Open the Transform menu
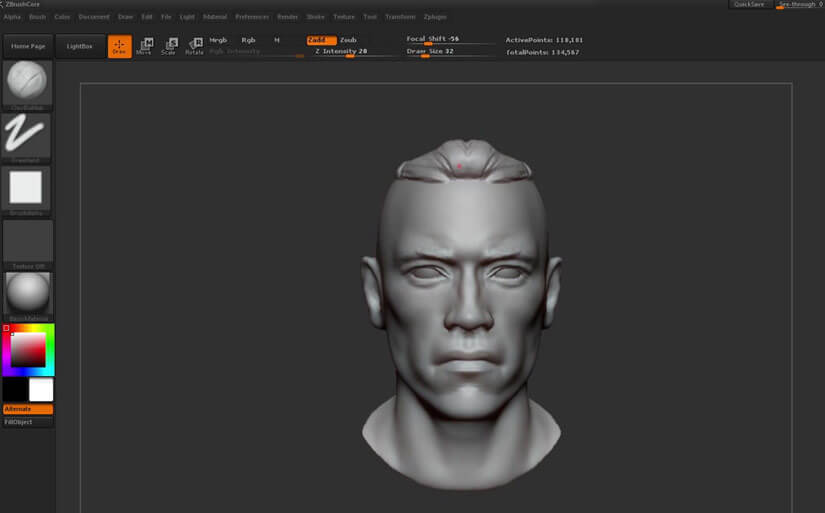The image size is (825, 513). (x=400, y=17)
